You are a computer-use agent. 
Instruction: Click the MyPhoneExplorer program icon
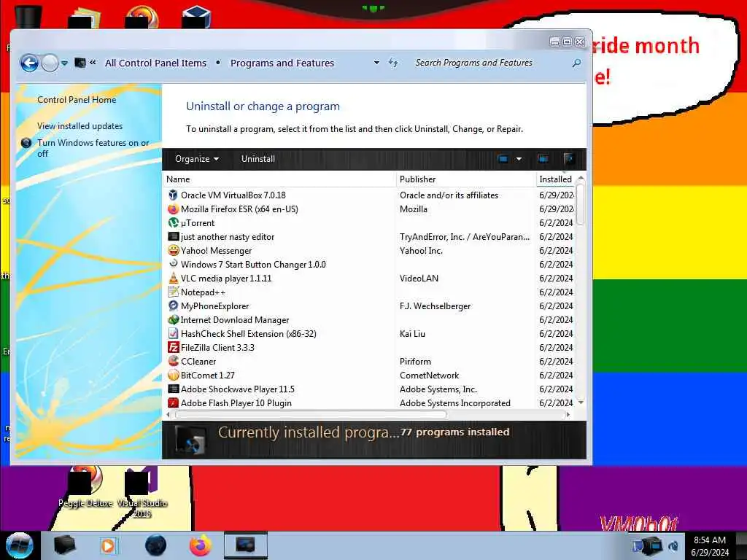(173, 306)
